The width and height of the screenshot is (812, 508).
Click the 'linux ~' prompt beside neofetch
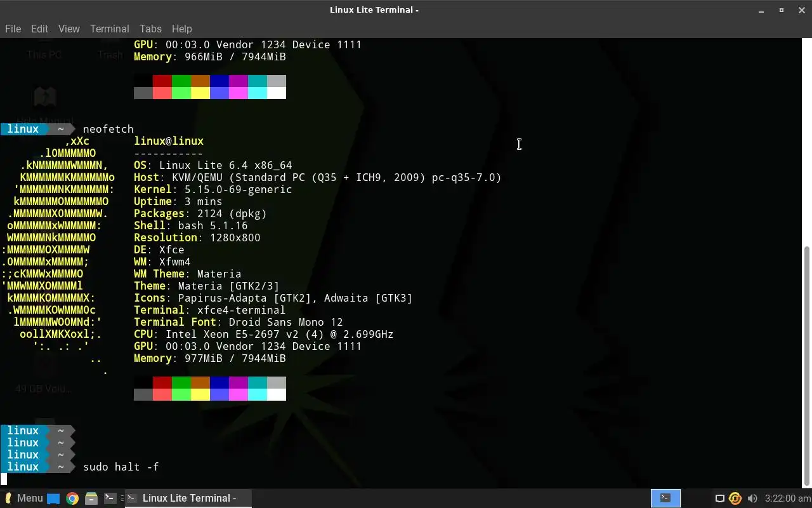tap(37, 129)
